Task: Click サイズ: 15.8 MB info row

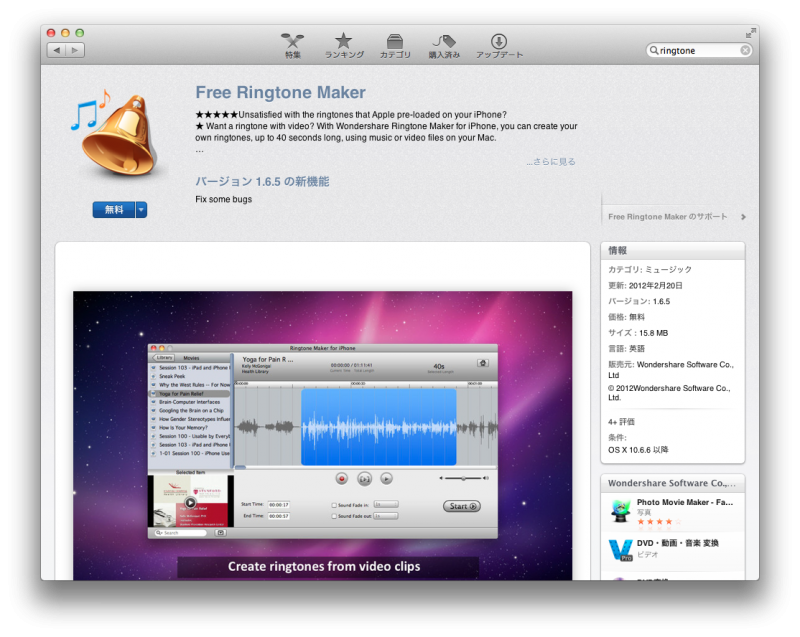Action: (x=638, y=333)
